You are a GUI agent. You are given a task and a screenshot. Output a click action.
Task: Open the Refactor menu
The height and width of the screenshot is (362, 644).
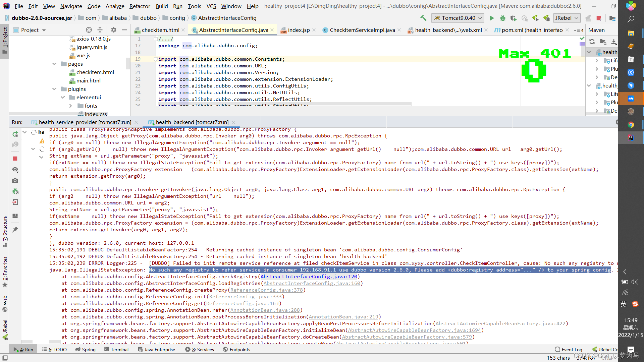[x=140, y=6]
